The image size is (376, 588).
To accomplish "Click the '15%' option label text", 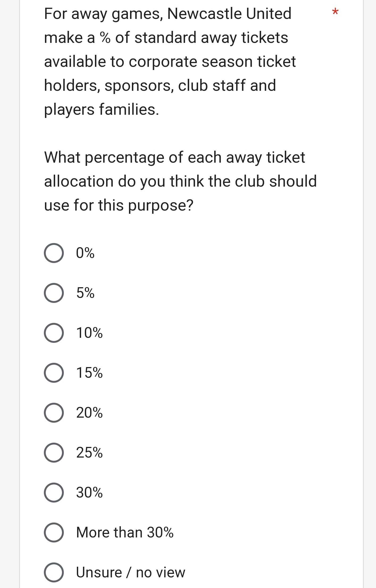I will point(89,373).
